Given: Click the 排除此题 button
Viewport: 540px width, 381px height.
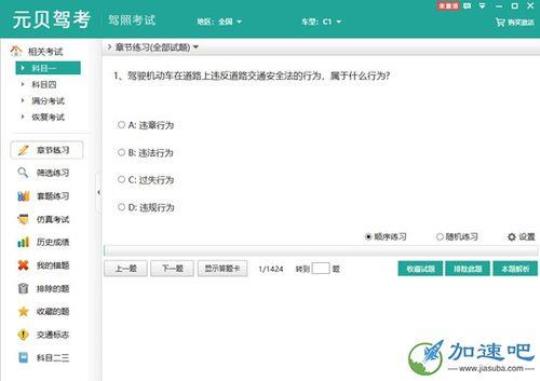Looking at the screenshot, I should click(x=467, y=269).
